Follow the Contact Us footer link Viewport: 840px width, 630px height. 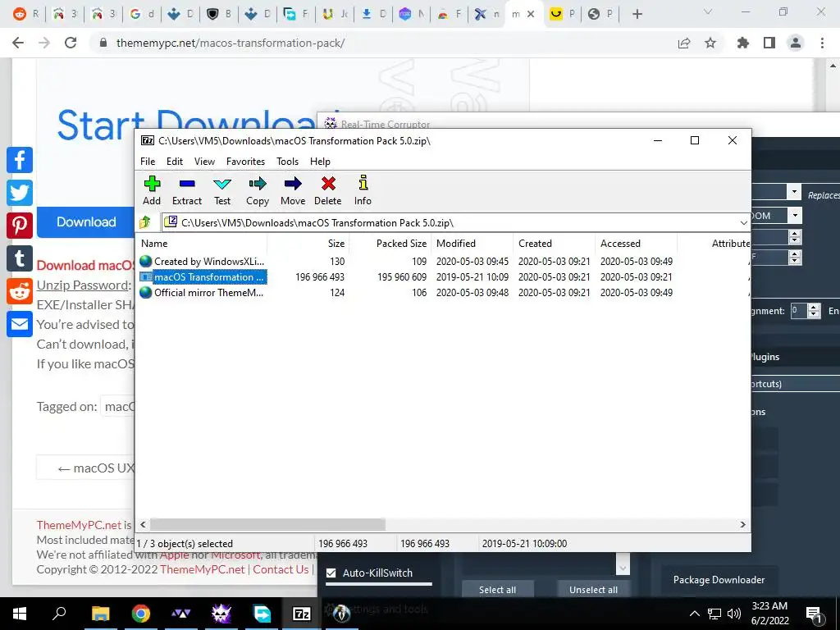pos(281,569)
